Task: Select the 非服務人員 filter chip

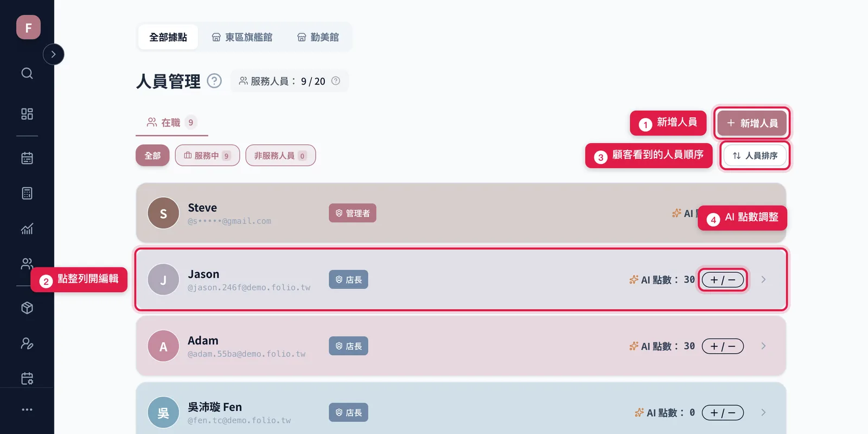Action: 280,156
